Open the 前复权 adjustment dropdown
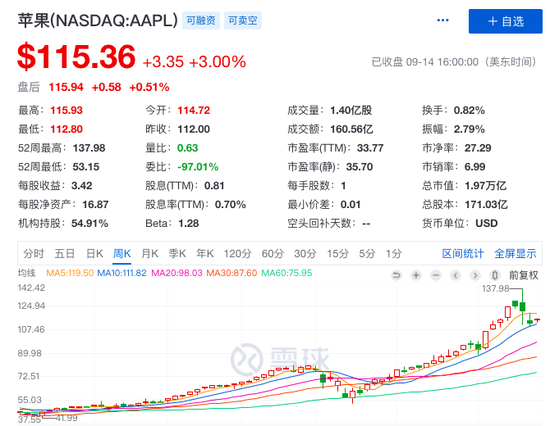 click(x=523, y=275)
